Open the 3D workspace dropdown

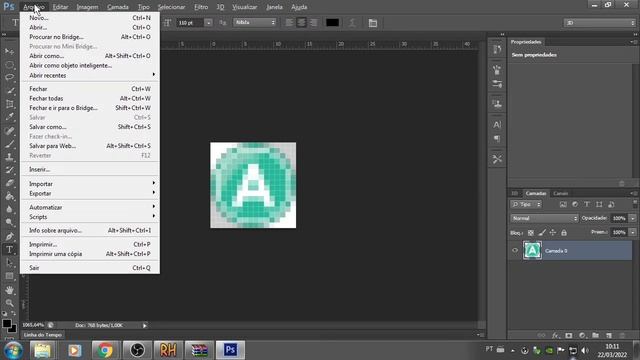click(600, 23)
